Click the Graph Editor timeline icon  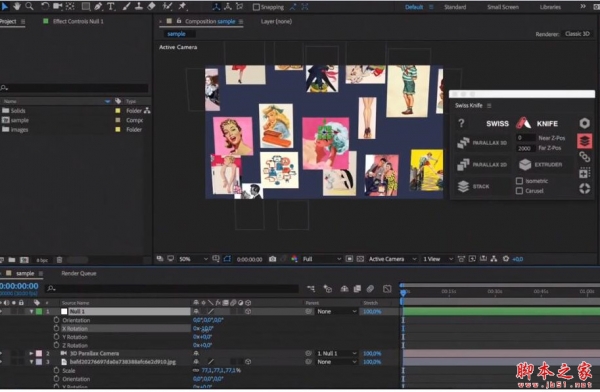click(x=387, y=289)
